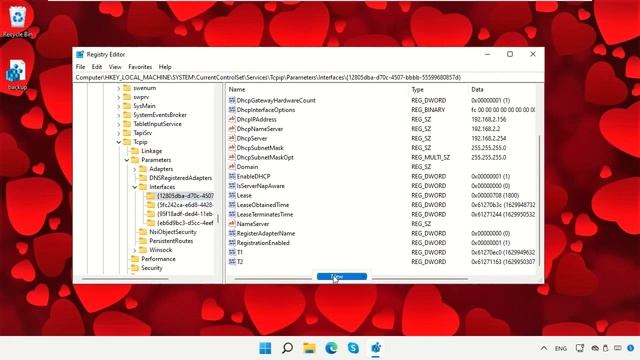The height and width of the screenshot is (360, 640).
Task: Click the EnableDHCP DWORD value icon
Action: point(232,176)
